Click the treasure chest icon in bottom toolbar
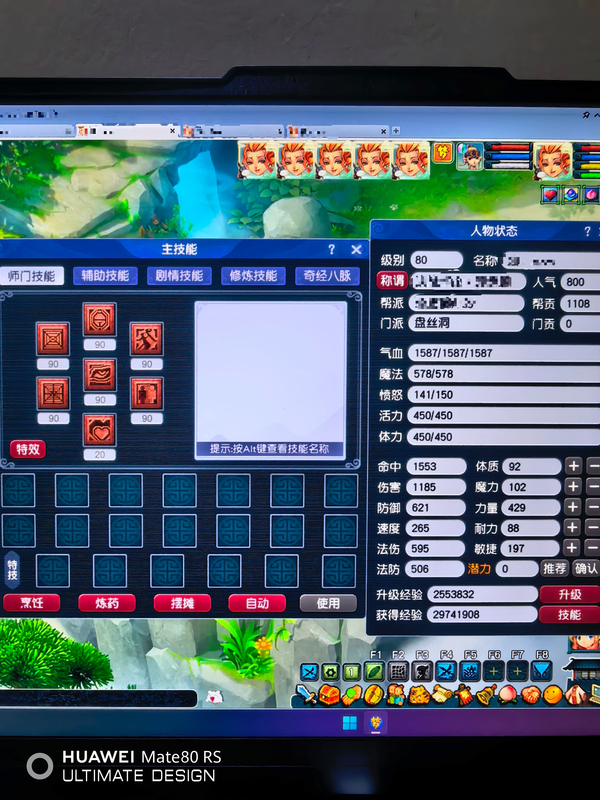The image size is (600, 800). click(x=328, y=694)
